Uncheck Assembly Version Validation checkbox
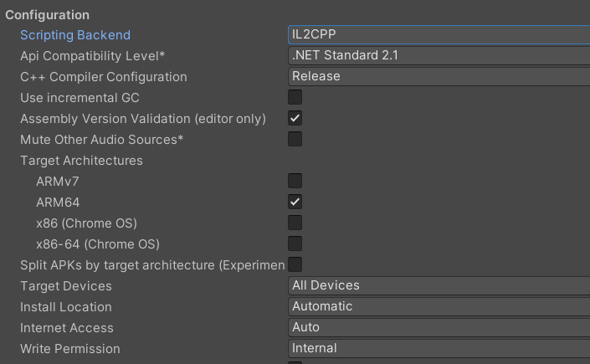Viewport: 590px width, 364px height. click(x=295, y=119)
